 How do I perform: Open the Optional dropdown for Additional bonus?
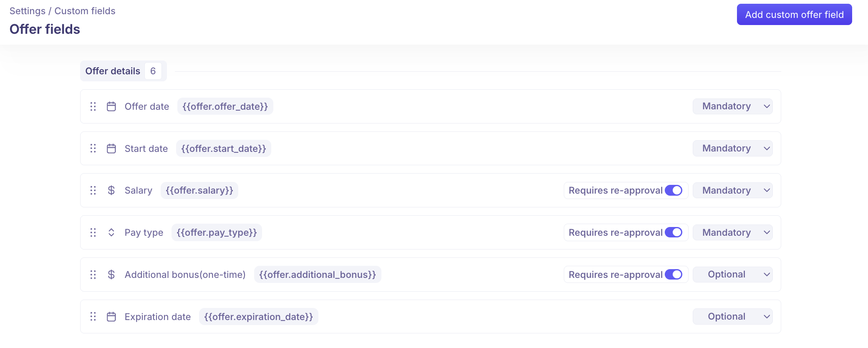click(x=733, y=275)
